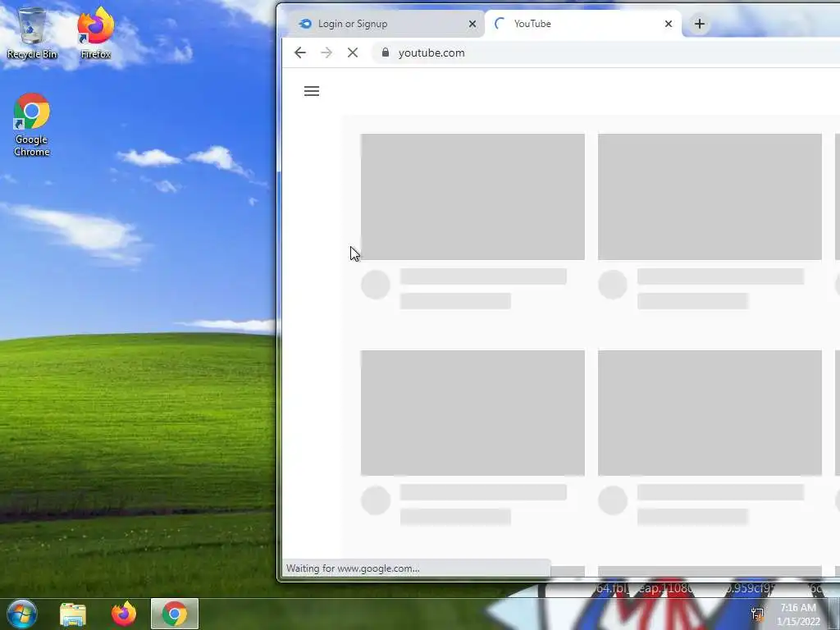Image resolution: width=840 pixels, height=630 pixels.
Task: Click the Chrome taskbar button
Action: (x=175, y=614)
